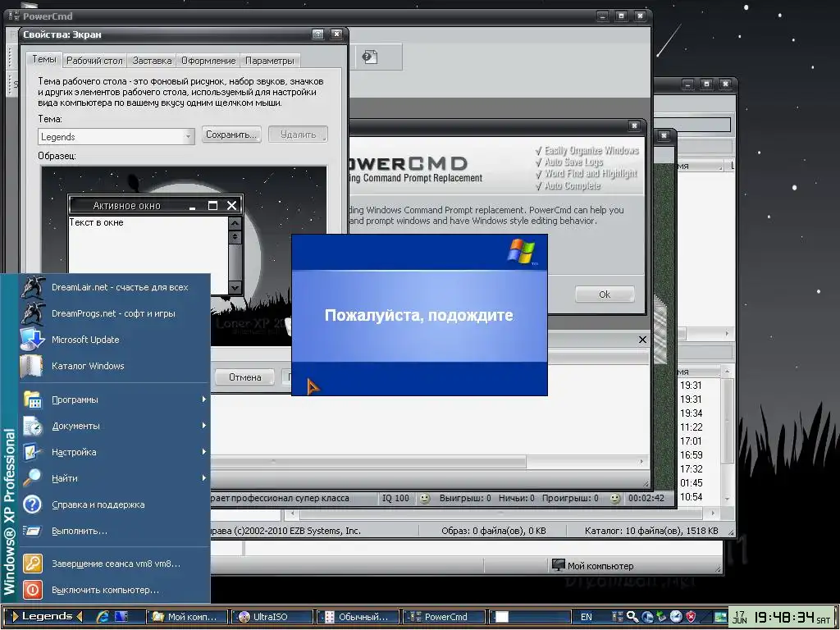Switch to Обычный... taskbar button
Image resolution: width=840 pixels, height=630 pixels.
[x=358, y=617]
